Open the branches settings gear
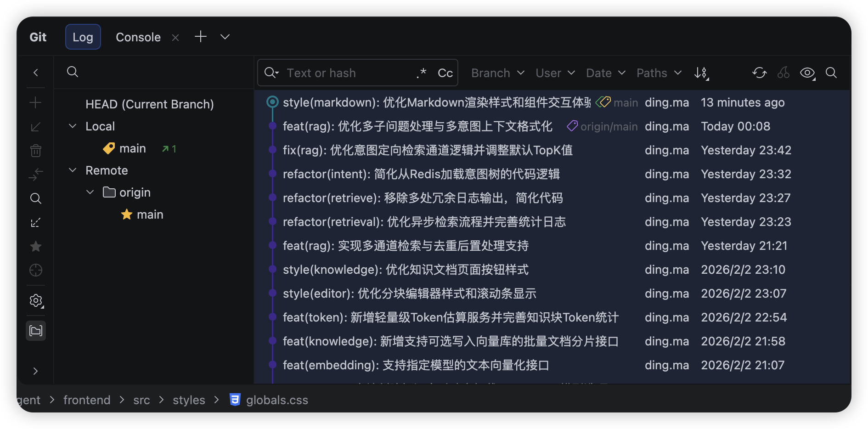 [36, 300]
